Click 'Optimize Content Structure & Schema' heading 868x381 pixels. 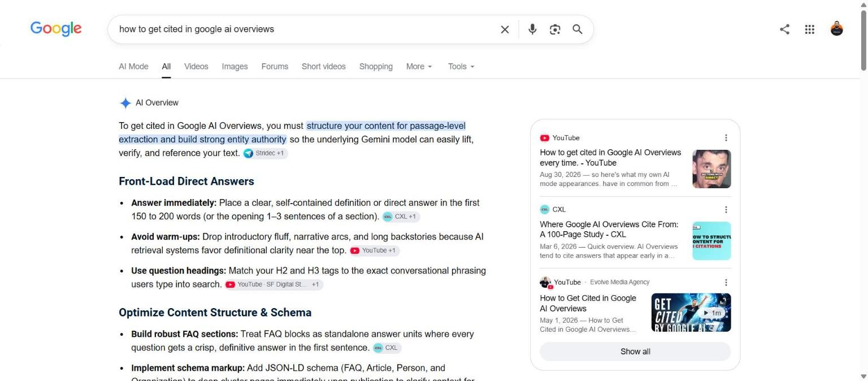pyautogui.click(x=215, y=313)
